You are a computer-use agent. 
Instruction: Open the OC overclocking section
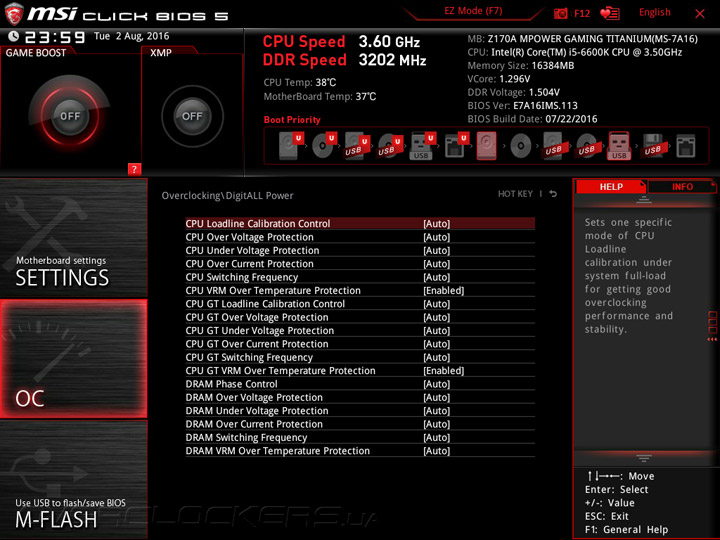point(73,359)
